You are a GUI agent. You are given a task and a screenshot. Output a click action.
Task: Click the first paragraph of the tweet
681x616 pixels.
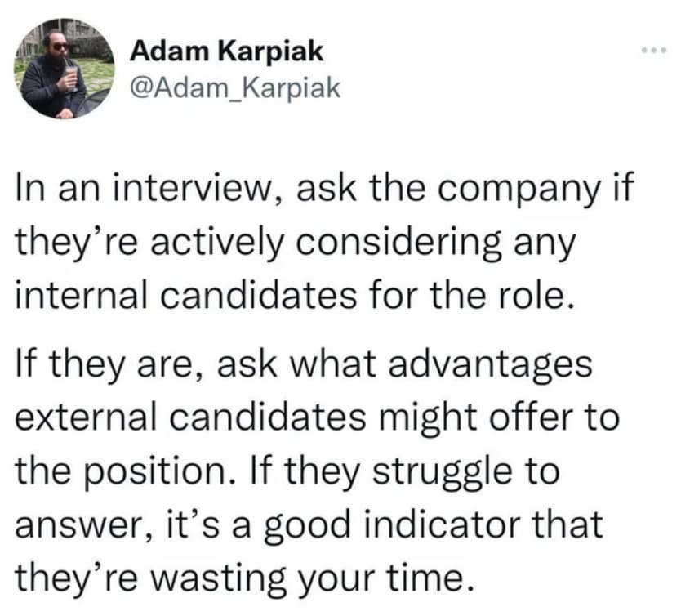tap(318, 237)
